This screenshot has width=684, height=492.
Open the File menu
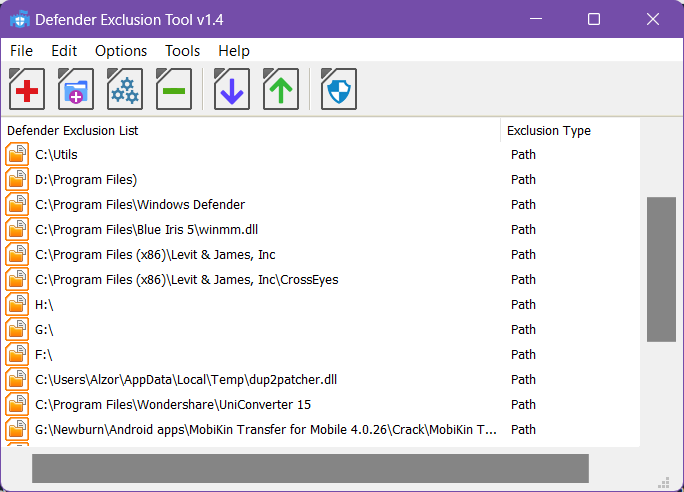coord(21,51)
